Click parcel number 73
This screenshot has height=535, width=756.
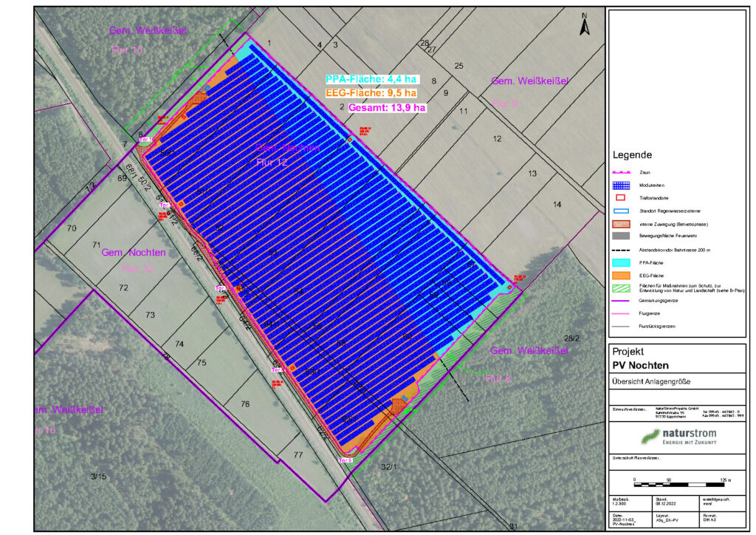click(x=150, y=315)
